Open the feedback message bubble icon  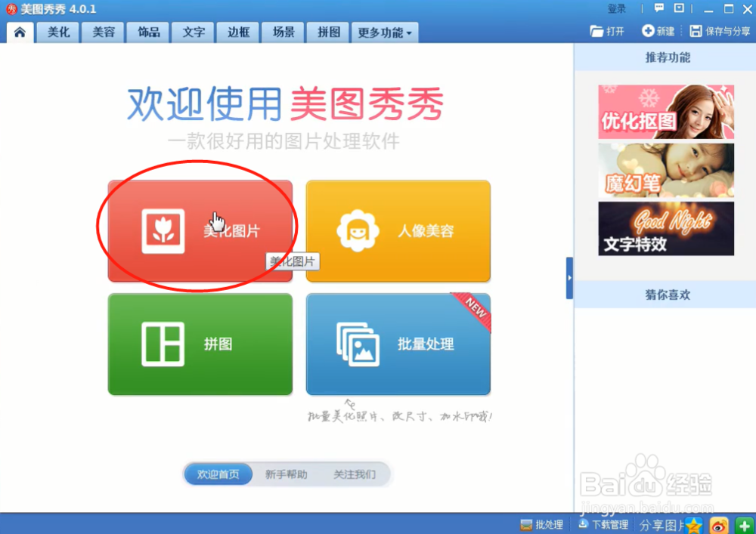click(660, 8)
